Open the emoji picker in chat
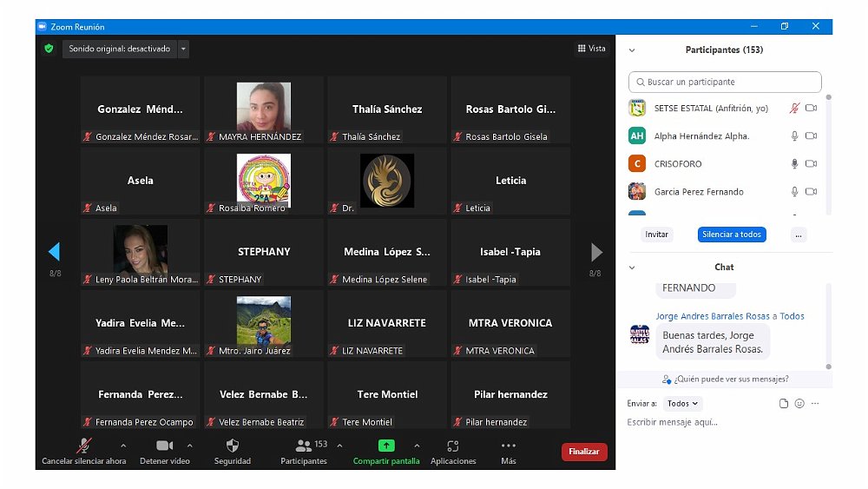Viewport: 868px width, 489px height. click(799, 404)
